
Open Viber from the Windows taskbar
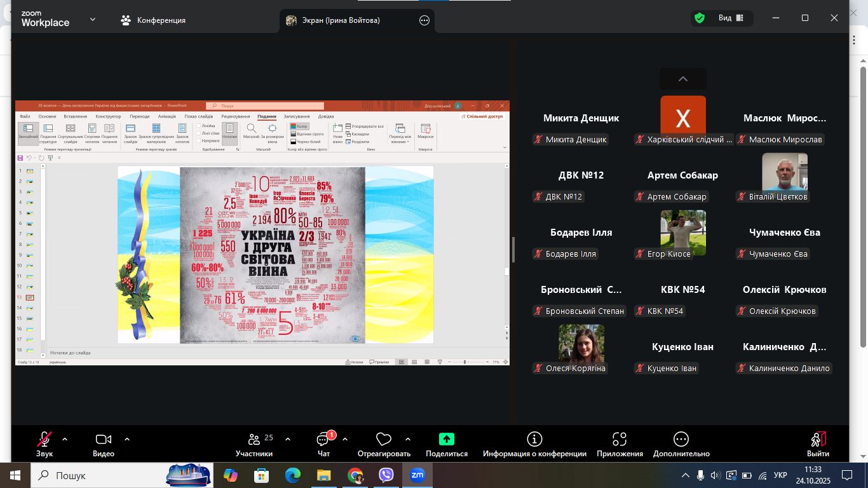click(x=386, y=475)
